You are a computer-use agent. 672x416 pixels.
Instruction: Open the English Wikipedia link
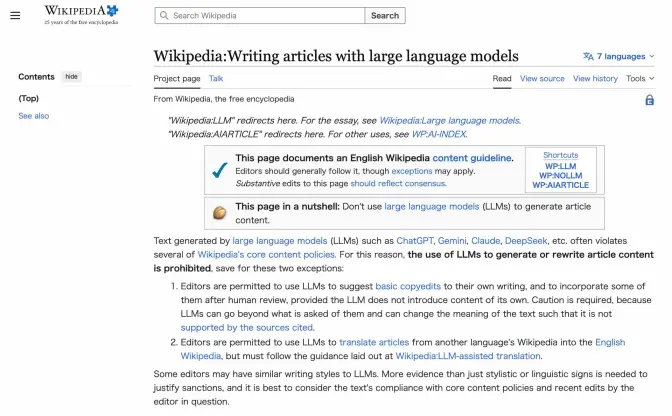(610, 342)
